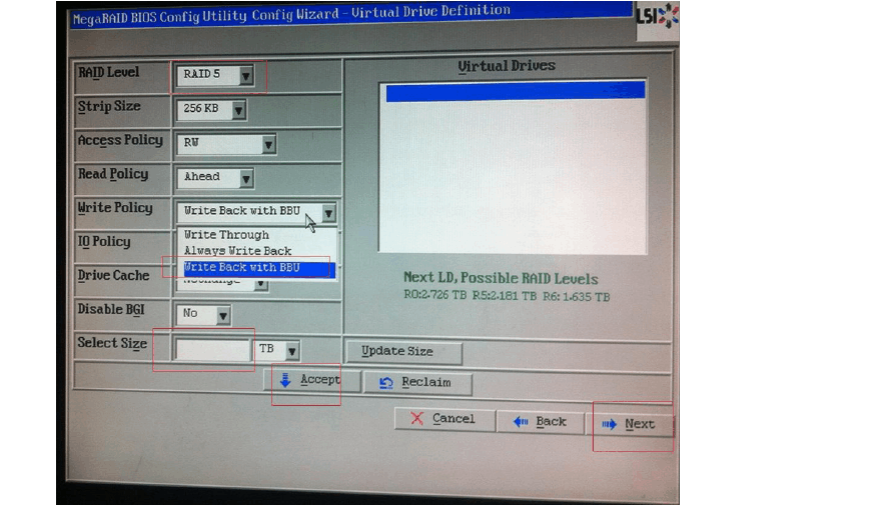
Task: Click the Read Policy label
Action: pos(113,174)
